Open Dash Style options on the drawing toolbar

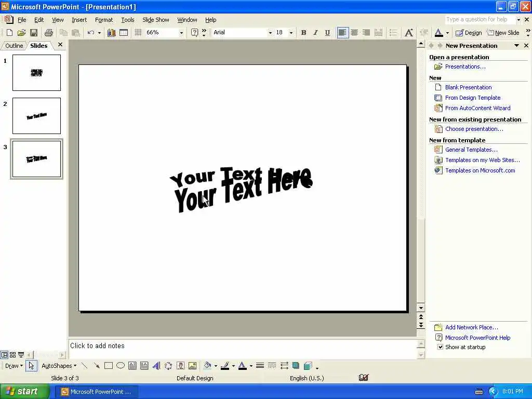click(x=272, y=366)
